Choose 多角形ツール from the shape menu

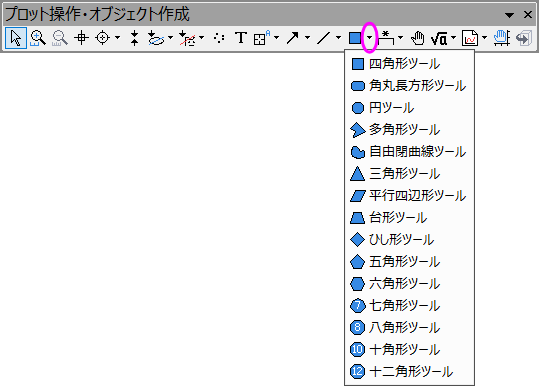point(409,130)
